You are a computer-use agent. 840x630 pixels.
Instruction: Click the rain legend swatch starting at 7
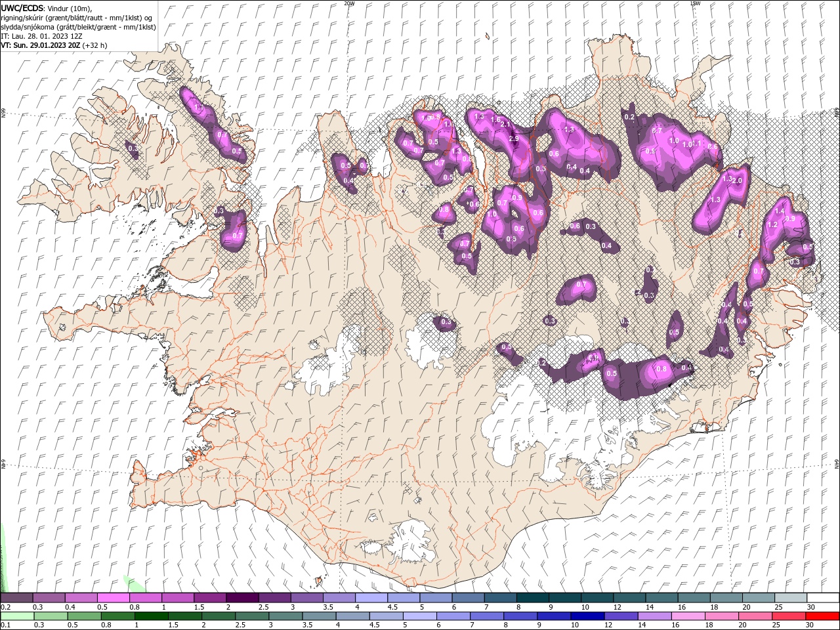[486, 616]
